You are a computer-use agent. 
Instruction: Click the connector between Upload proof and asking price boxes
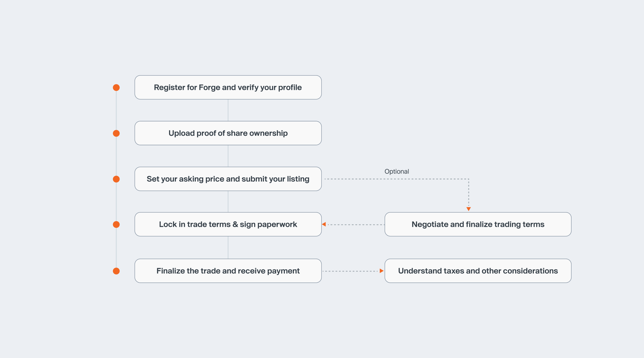[228, 156]
